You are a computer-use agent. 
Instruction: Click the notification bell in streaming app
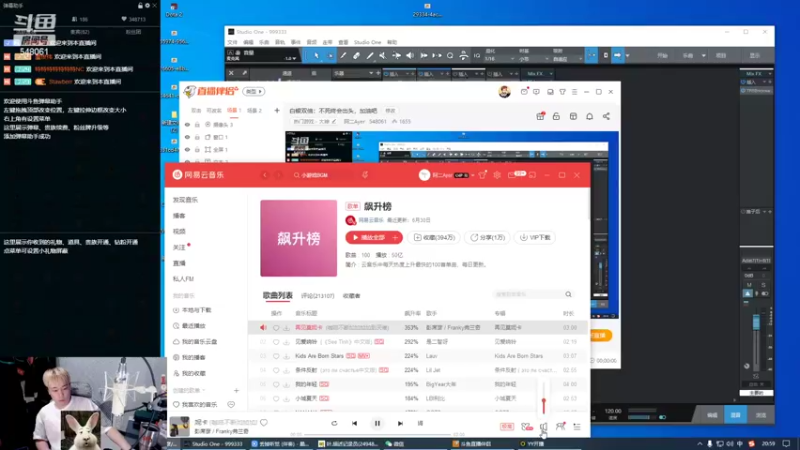[589, 116]
